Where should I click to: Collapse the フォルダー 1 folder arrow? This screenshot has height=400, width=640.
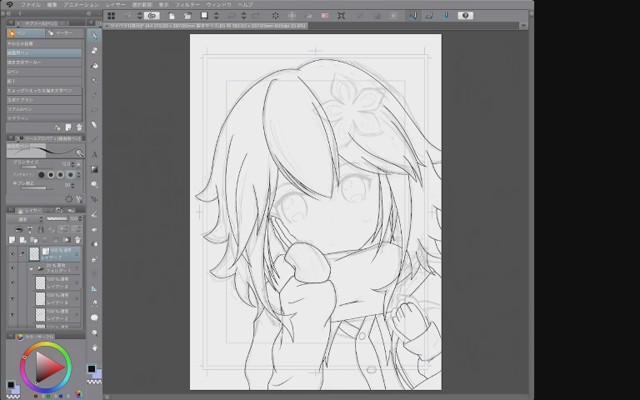(31, 269)
